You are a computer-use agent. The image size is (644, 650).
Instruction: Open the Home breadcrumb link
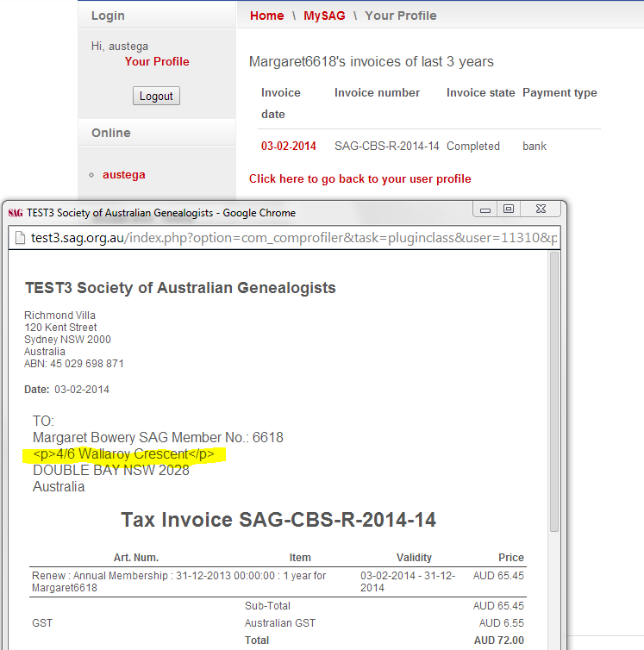pyautogui.click(x=266, y=16)
